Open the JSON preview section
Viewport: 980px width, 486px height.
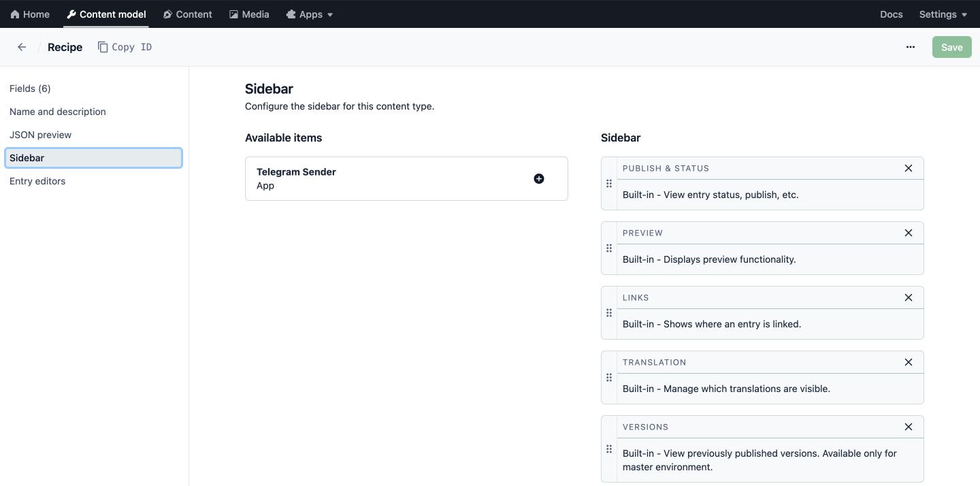[x=40, y=134]
